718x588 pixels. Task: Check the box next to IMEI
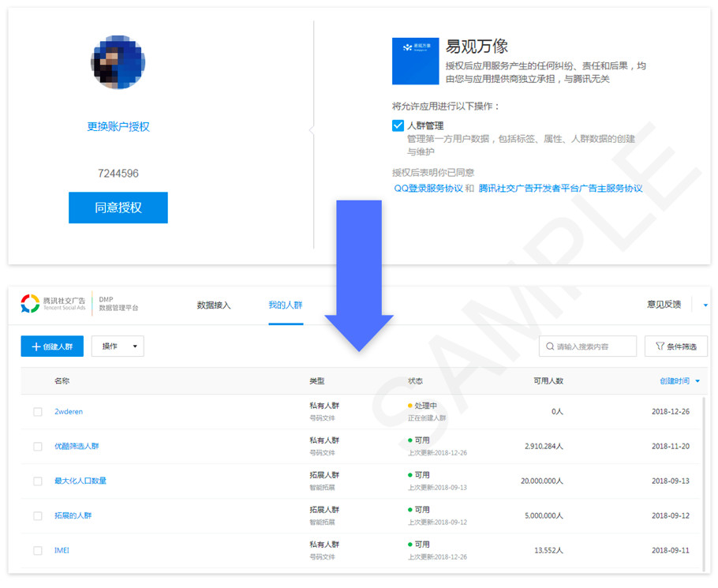38,550
